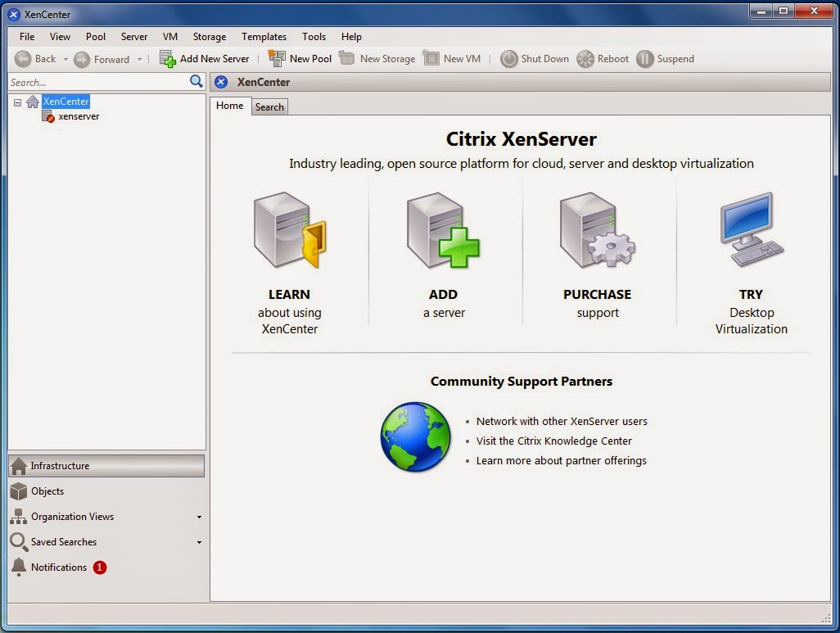The image size is (840, 633).
Task: Select the Objects navigation button
Action: click(x=106, y=491)
